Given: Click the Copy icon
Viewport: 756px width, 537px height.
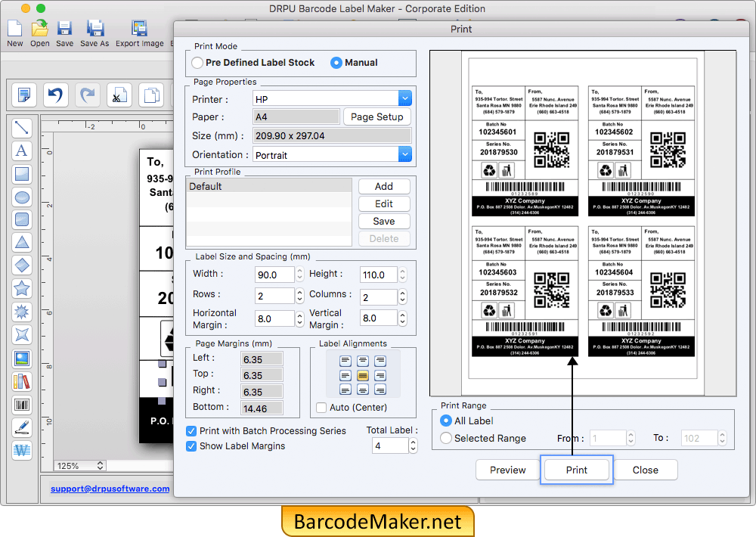Looking at the screenshot, I should click(151, 95).
